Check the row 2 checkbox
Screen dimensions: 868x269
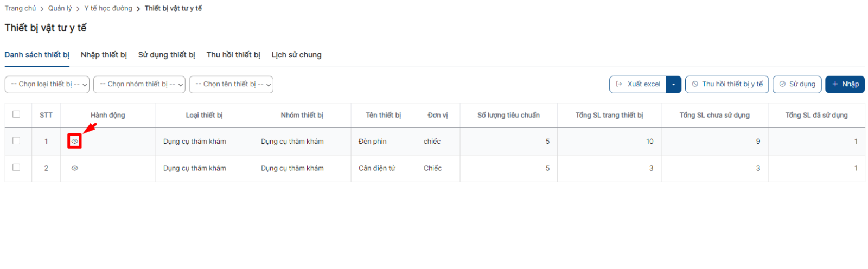point(16,168)
